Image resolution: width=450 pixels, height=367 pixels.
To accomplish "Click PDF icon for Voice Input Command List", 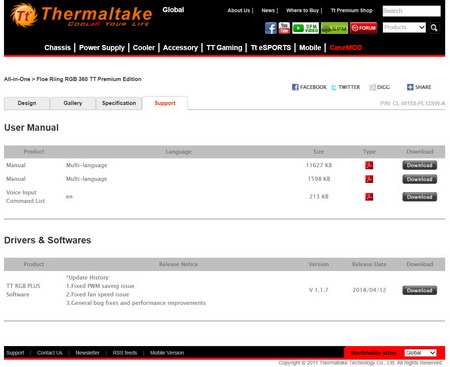I will click(x=369, y=197).
